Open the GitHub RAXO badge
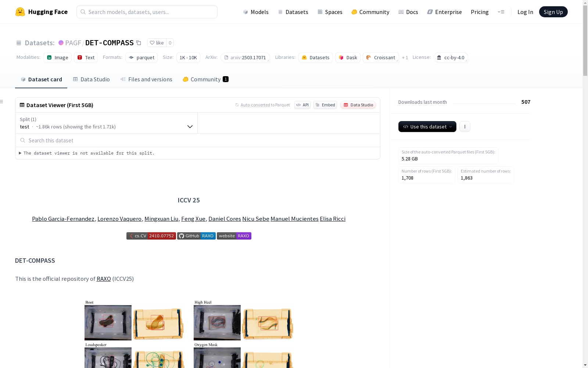588x368 pixels. click(196, 236)
